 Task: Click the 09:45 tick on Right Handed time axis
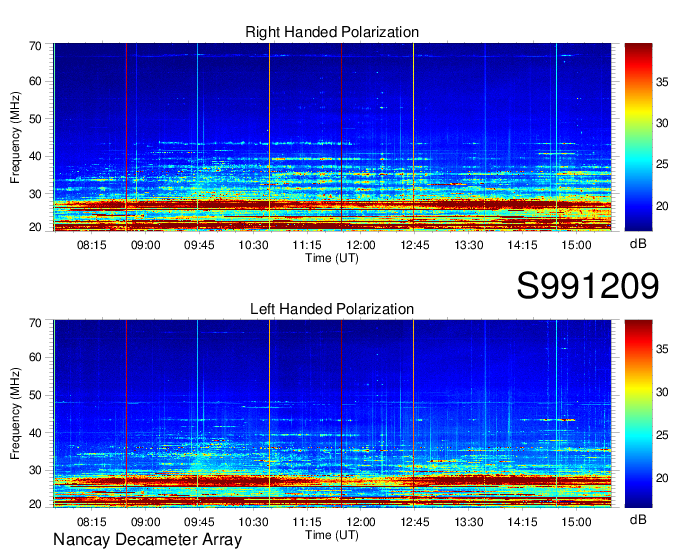point(199,245)
